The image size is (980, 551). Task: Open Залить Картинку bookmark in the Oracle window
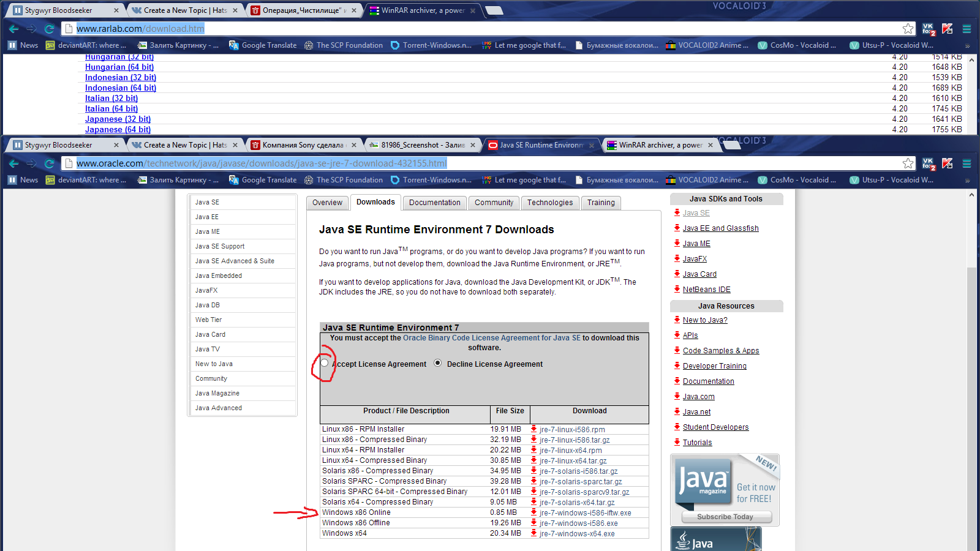[178, 180]
